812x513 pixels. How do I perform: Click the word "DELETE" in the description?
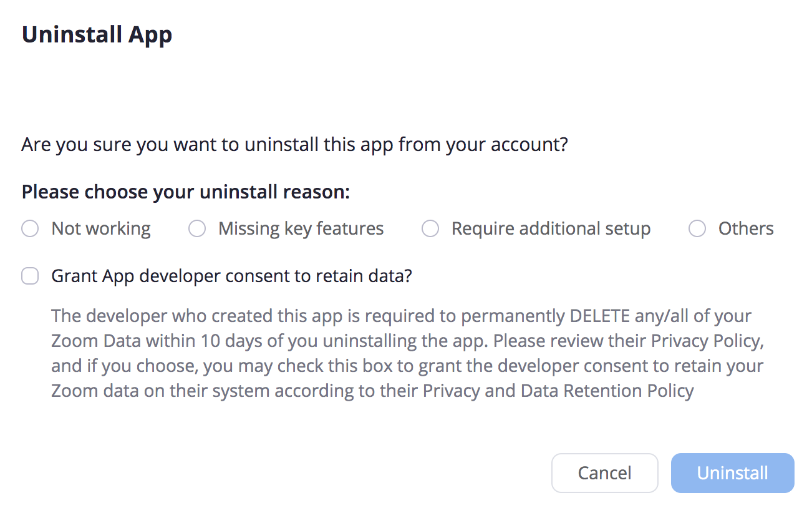[x=600, y=316]
